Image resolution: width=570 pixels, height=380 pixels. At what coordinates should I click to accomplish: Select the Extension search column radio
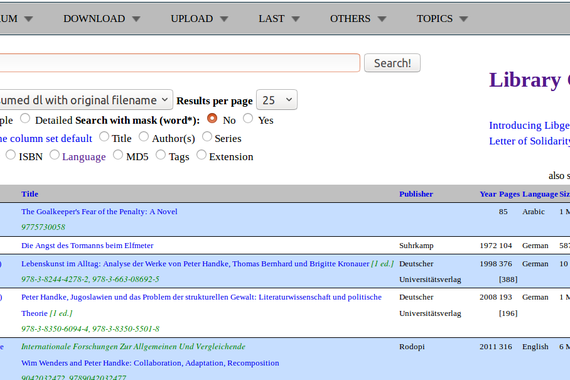(201, 155)
